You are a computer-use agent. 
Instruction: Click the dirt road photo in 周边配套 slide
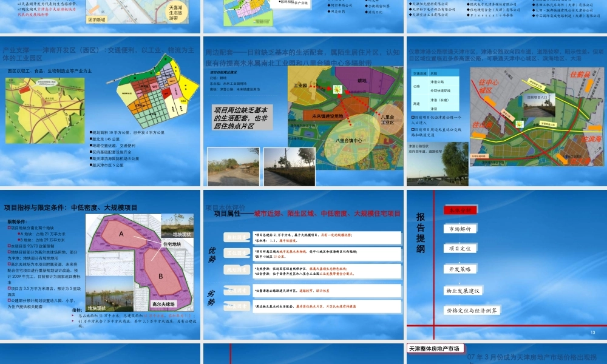[x=234, y=167]
